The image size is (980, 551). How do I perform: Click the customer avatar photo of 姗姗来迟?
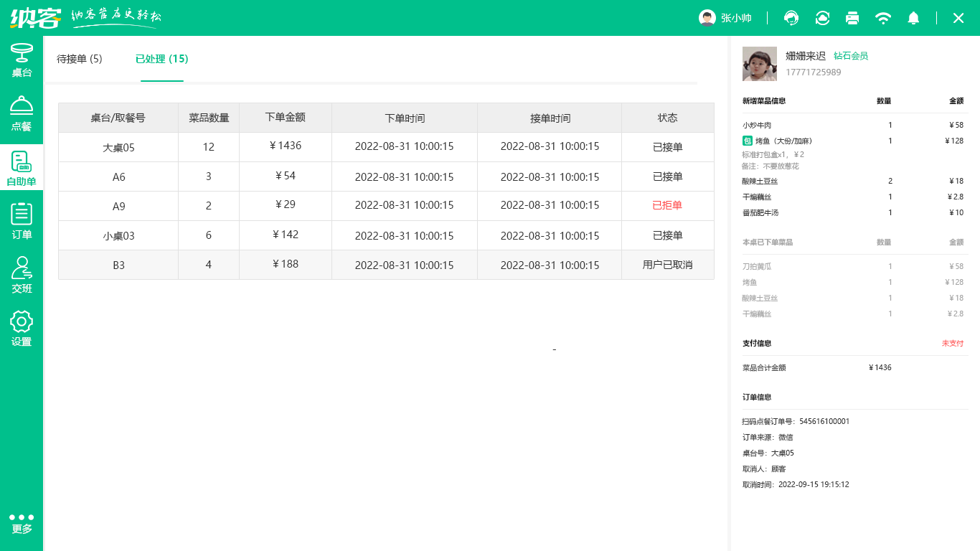[x=759, y=65]
